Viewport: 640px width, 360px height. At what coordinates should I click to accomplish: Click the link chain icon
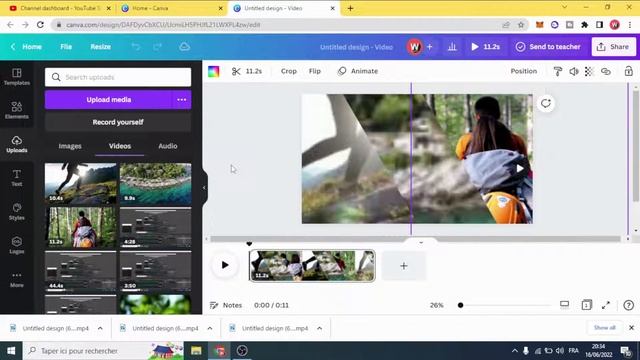pyautogui.click(x=606, y=71)
